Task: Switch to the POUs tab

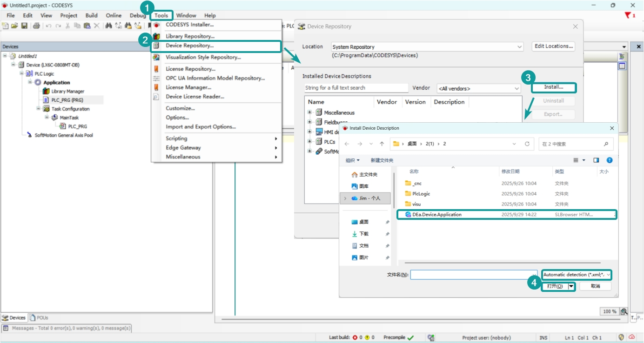Action: pos(39,318)
